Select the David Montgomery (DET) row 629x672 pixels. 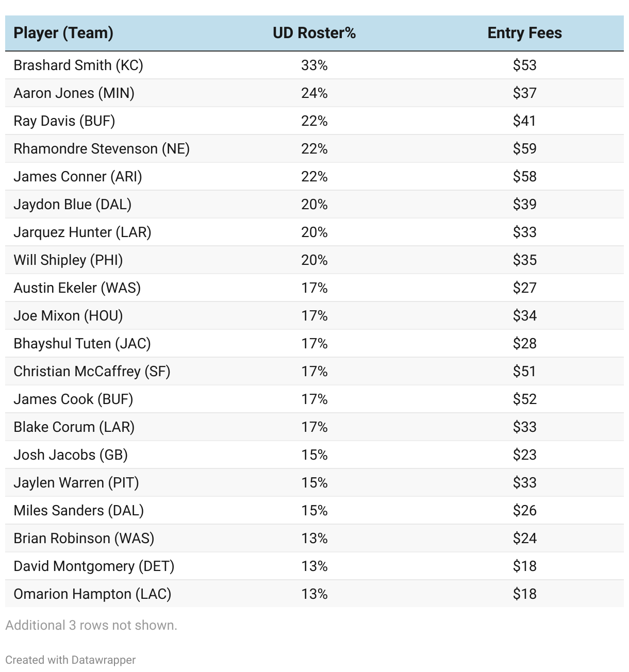click(x=314, y=566)
